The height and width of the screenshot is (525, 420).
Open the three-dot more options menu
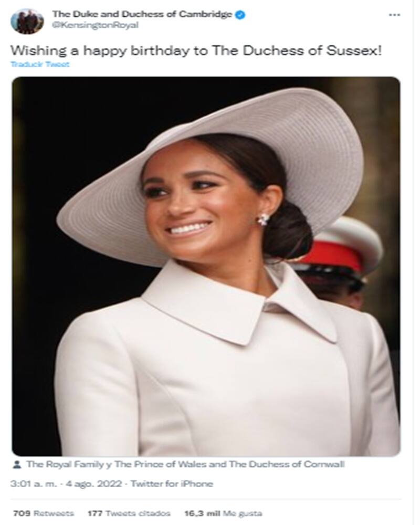[x=395, y=15]
